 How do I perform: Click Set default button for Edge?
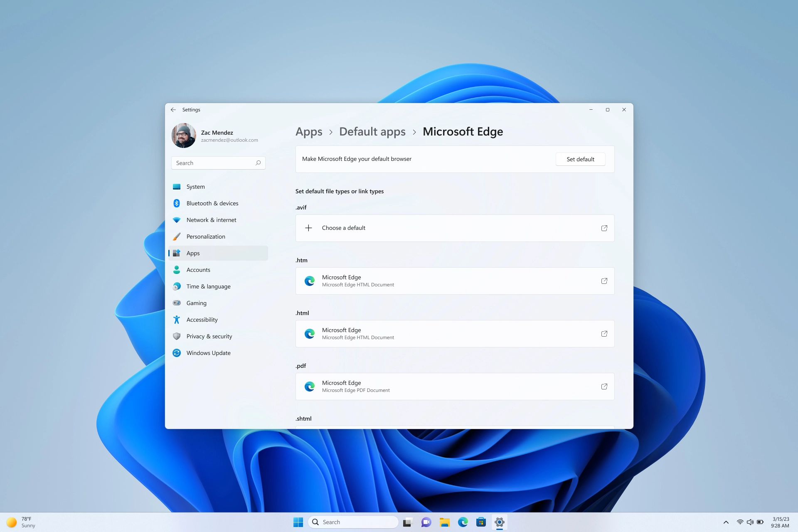coord(580,158)
